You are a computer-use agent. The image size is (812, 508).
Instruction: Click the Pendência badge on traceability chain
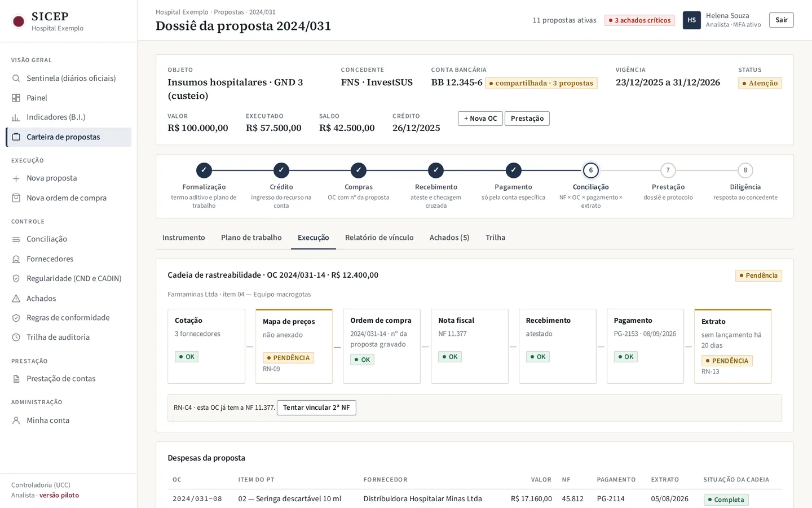pyautogui.click(x=758, y=275)
